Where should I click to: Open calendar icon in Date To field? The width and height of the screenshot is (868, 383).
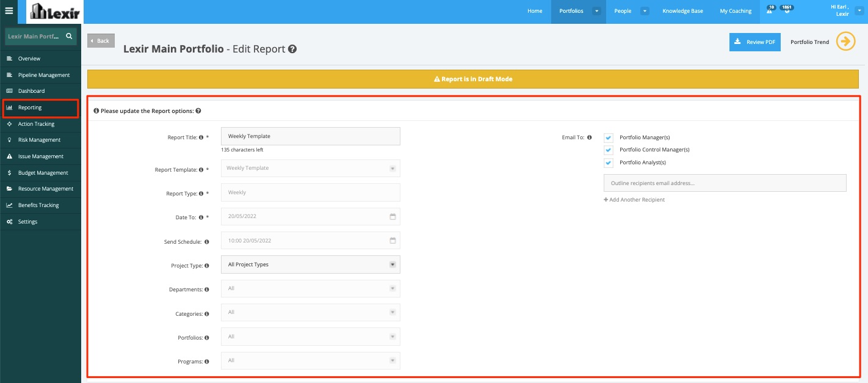pos(392,217)
